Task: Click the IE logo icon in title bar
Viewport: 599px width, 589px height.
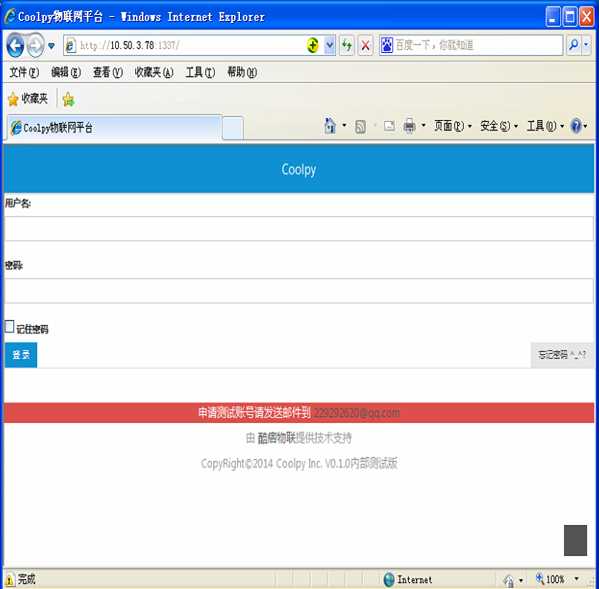Action: tap(10, 16)
